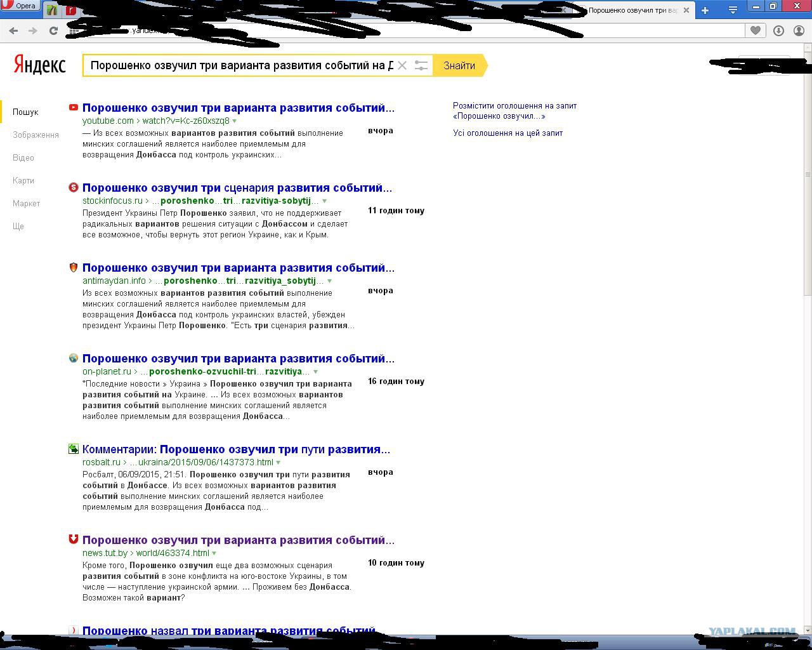Open the stockinfocus.ru result title link

pos(237,188)
